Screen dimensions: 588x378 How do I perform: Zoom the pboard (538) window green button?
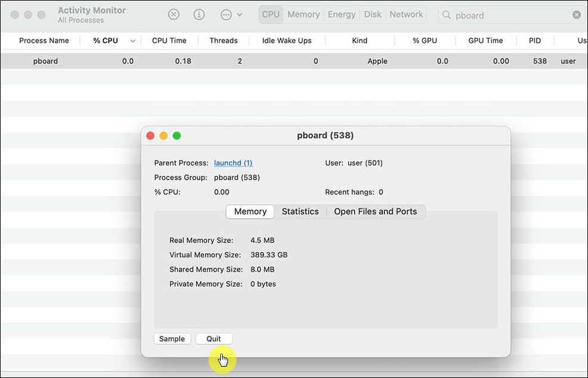[177, 136]
